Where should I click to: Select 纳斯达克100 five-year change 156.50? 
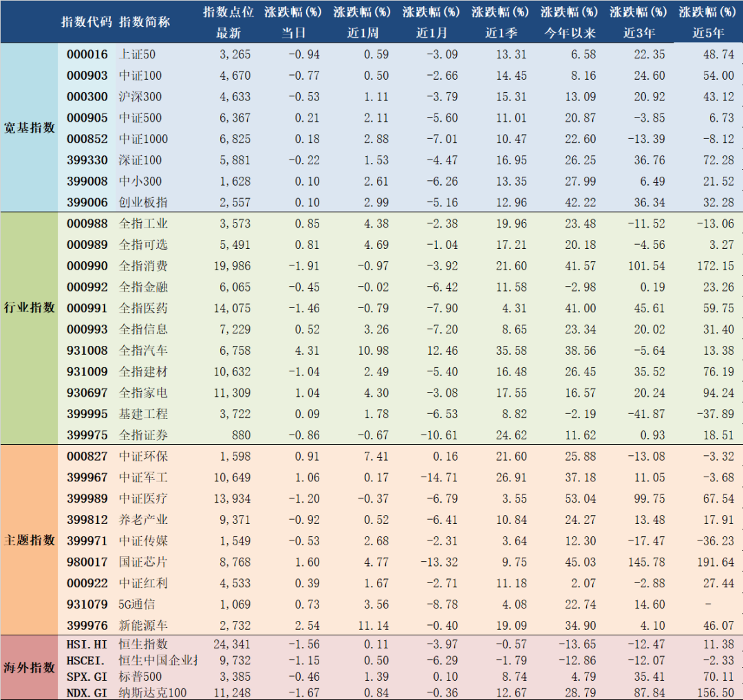(715, 693)
